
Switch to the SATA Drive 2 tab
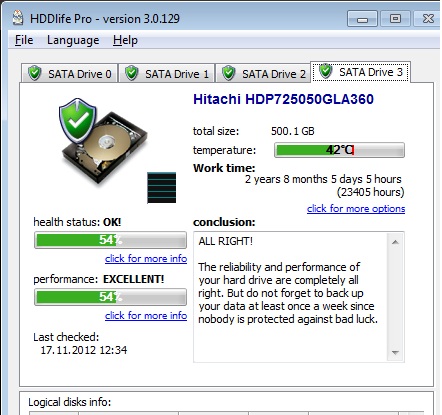tap(264, 73)
